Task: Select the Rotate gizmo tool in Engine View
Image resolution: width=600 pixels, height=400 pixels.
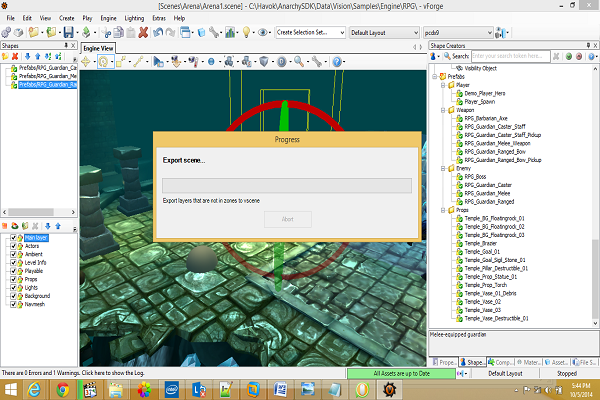Action: click(x=103, y=62)
